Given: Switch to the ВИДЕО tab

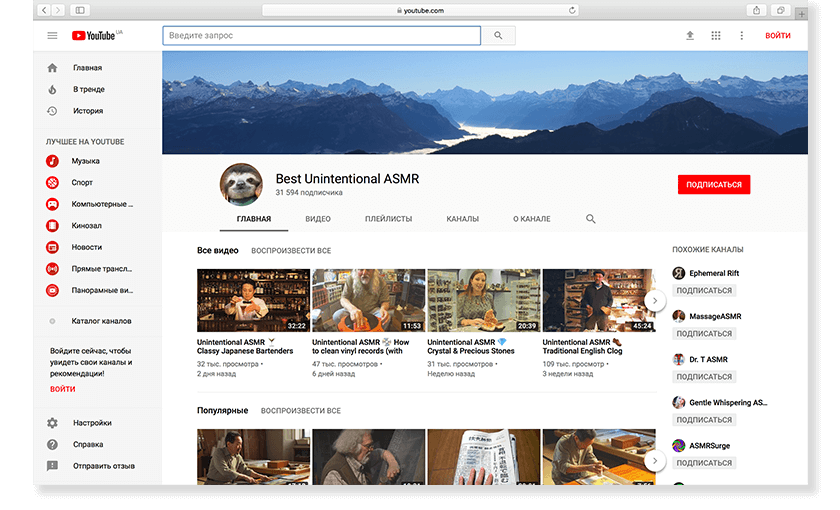Looking at the screenshot, I should (318, 219).
